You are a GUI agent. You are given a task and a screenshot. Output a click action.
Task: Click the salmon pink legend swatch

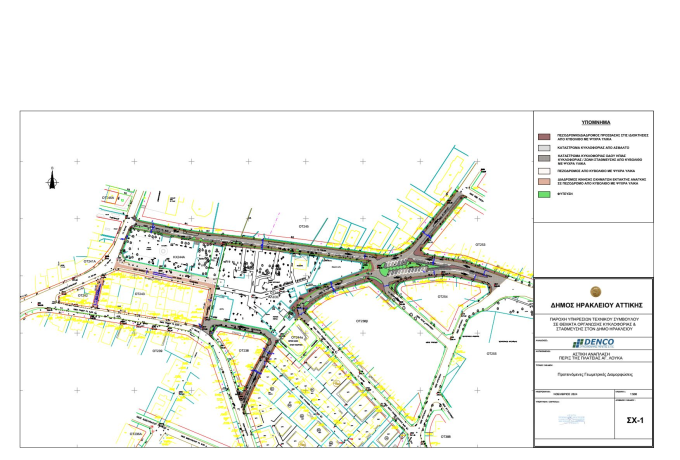545,183
